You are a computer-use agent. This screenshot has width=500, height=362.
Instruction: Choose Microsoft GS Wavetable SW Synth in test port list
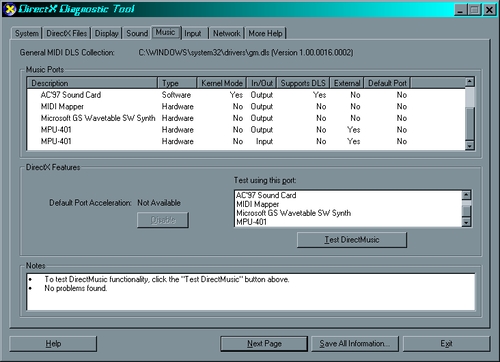coord(348,213)
